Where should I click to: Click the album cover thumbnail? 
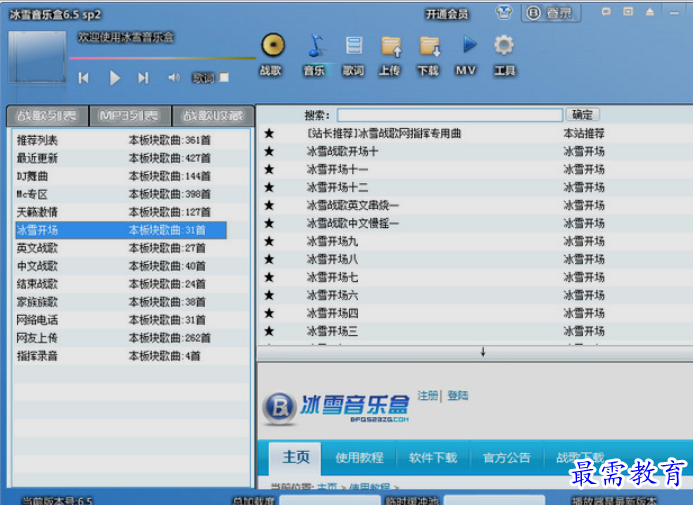[x=37, y=57]
